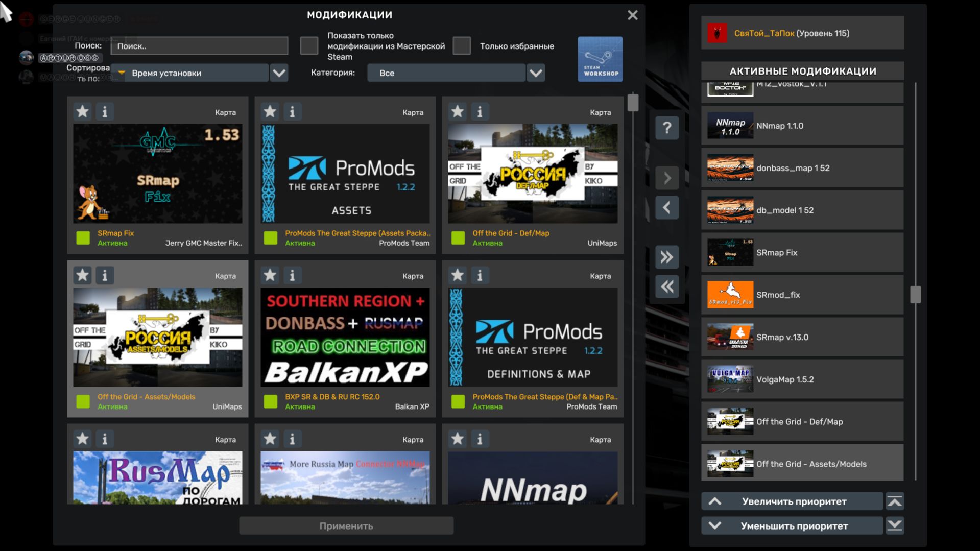This screenshot has width=980, height=551.
Task: Star the More Russia Map Connector card
Action: [x=270, y=439]
